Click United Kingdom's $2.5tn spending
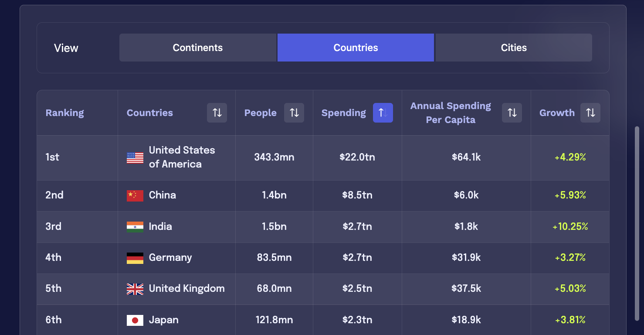644x335 pixels. 357,288
